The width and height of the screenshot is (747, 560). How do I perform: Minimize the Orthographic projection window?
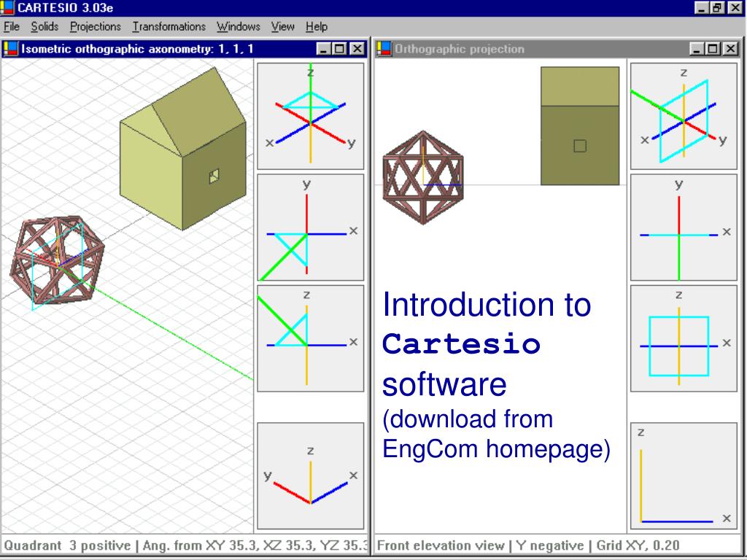point(697,49)
